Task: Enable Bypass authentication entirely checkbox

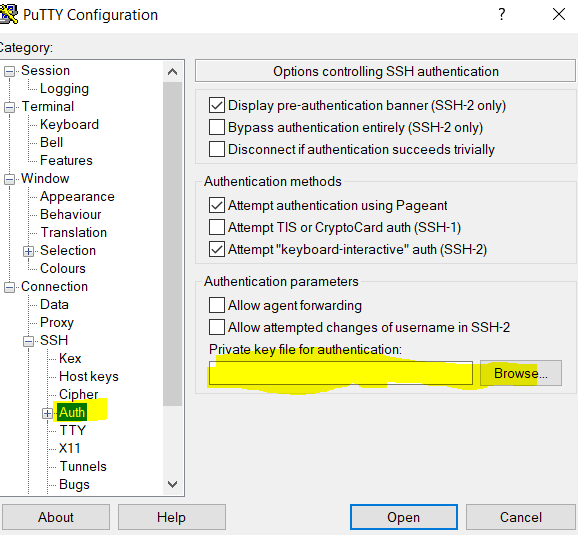Action: click(217, 127)
